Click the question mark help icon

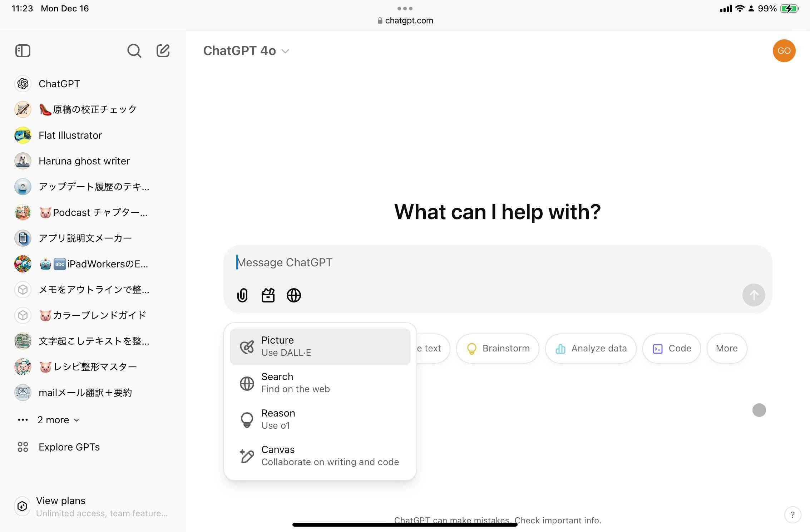pos(792,515)
